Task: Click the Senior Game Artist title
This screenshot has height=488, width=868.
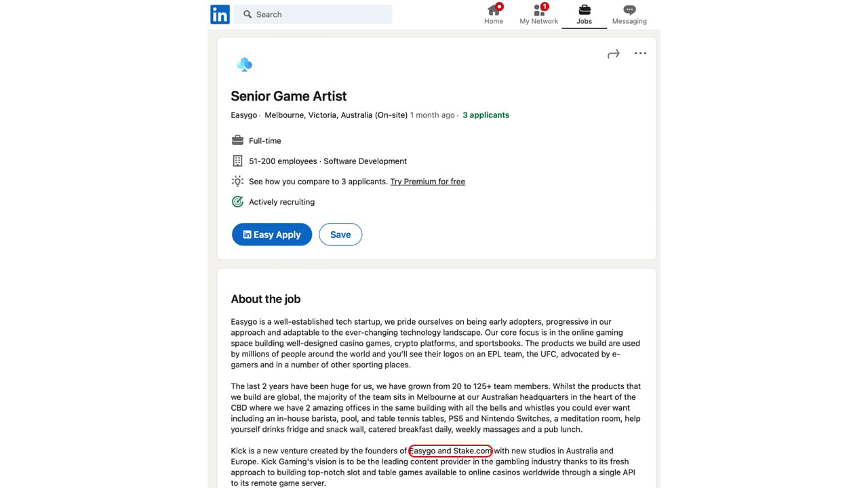Action: 289,96
